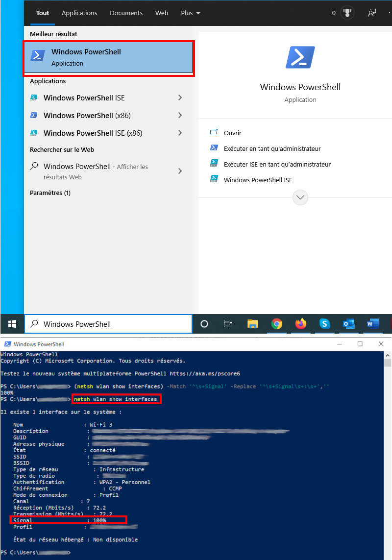The height and width of the screenshot is (560, 392).
Task: Click the web search magnifier icon
Action: point(34,166)
